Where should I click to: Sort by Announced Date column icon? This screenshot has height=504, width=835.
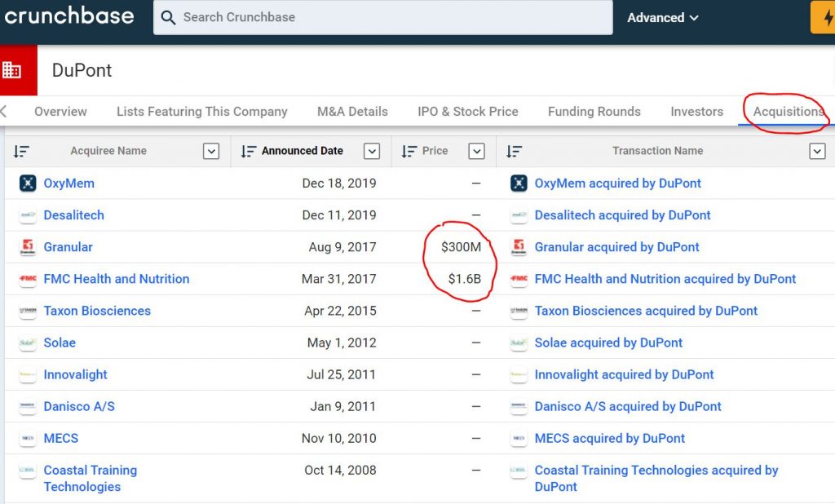[x=248, y=151]
